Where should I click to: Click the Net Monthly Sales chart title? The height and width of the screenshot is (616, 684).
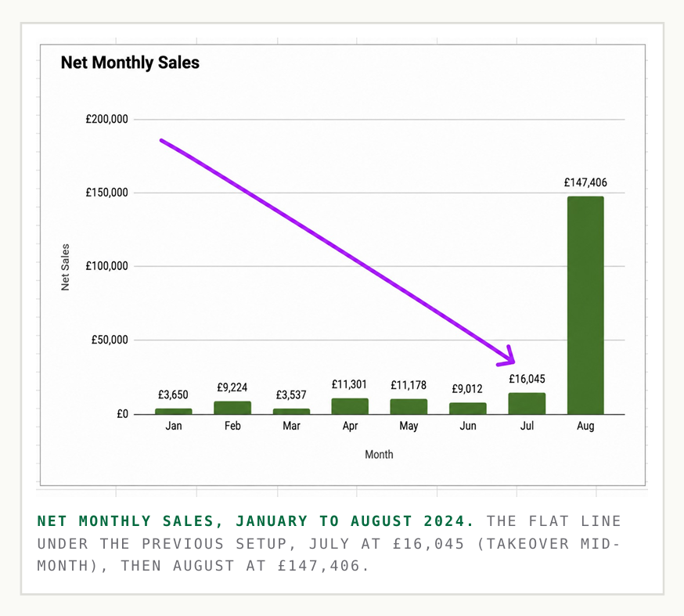tap(130, 63)
